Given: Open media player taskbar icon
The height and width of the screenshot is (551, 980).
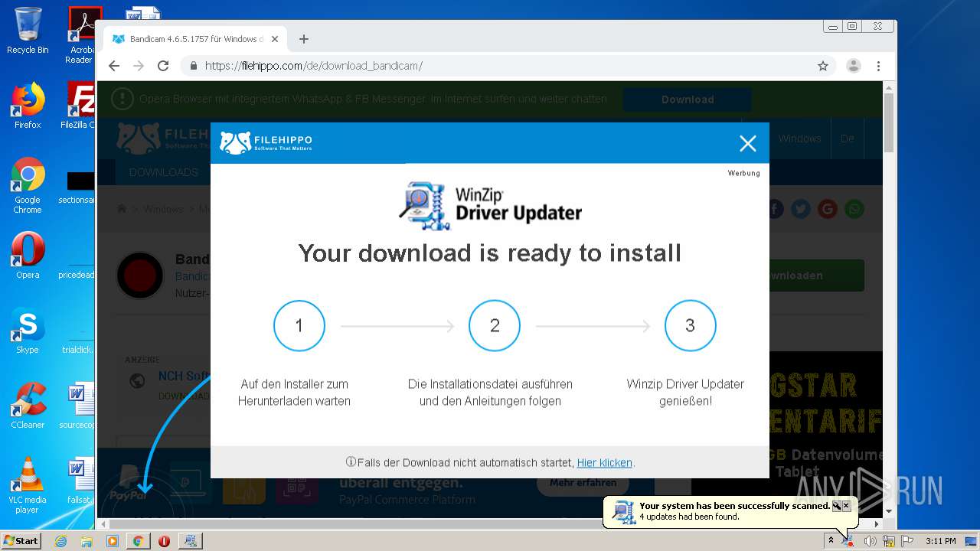Looking at the screenshot, I should [x=113, y=541].
